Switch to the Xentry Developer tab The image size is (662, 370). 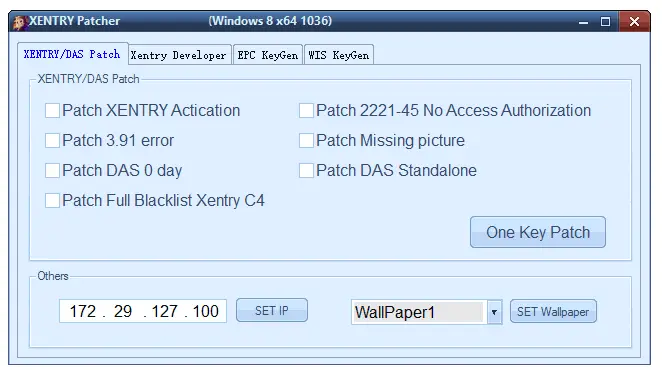tap(179, 55)
